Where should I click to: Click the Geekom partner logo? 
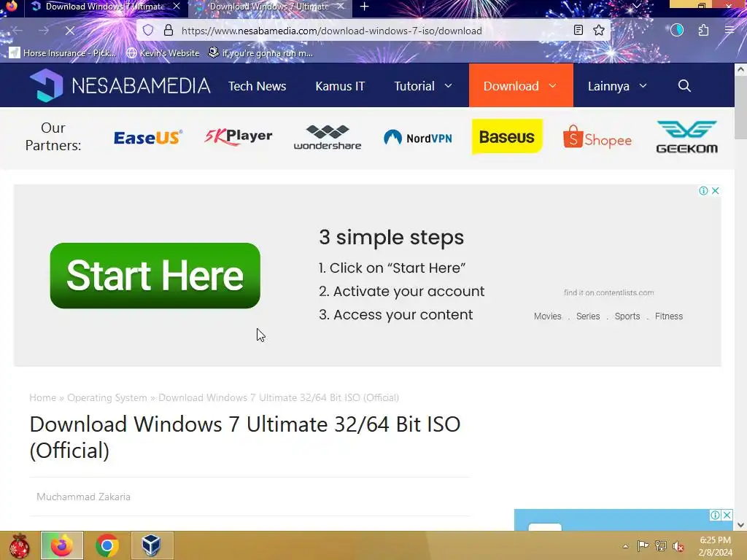click(686, 136)
